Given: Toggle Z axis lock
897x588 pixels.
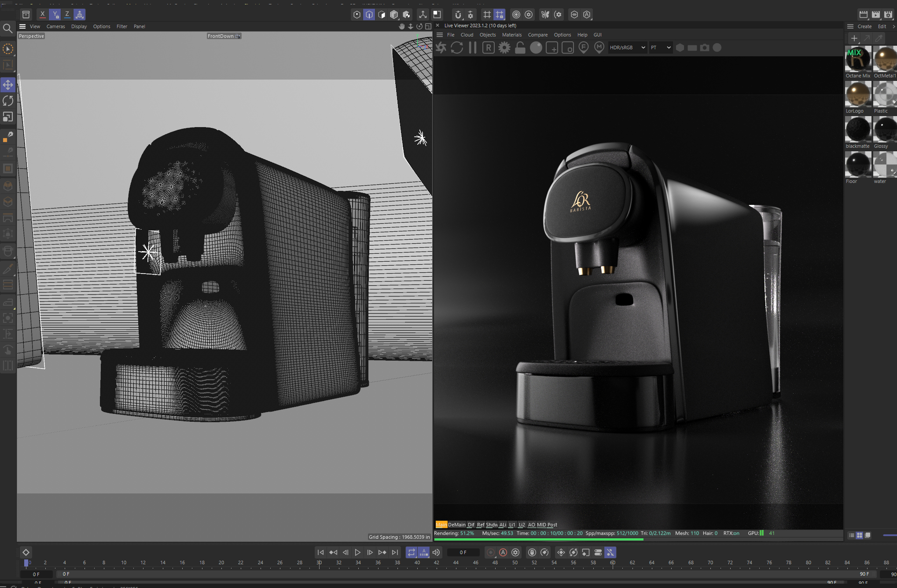Looking at the screenshot, I should click(x=67, y=14).
